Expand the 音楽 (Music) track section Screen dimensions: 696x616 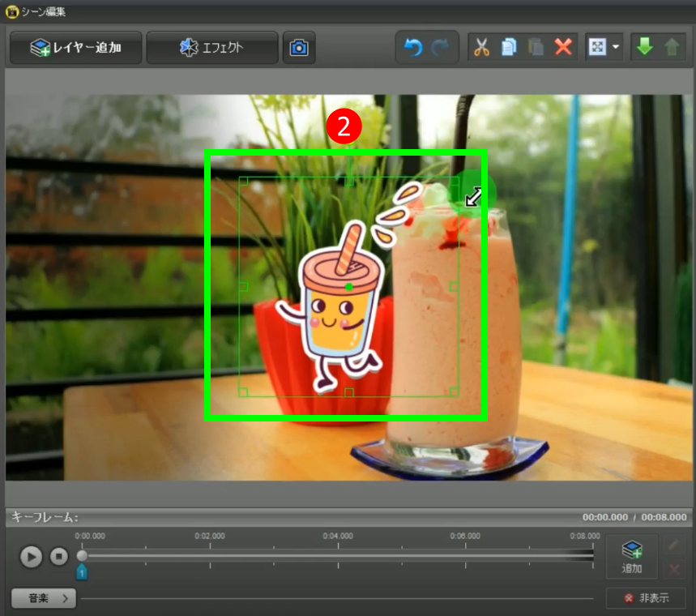(44, 598)
